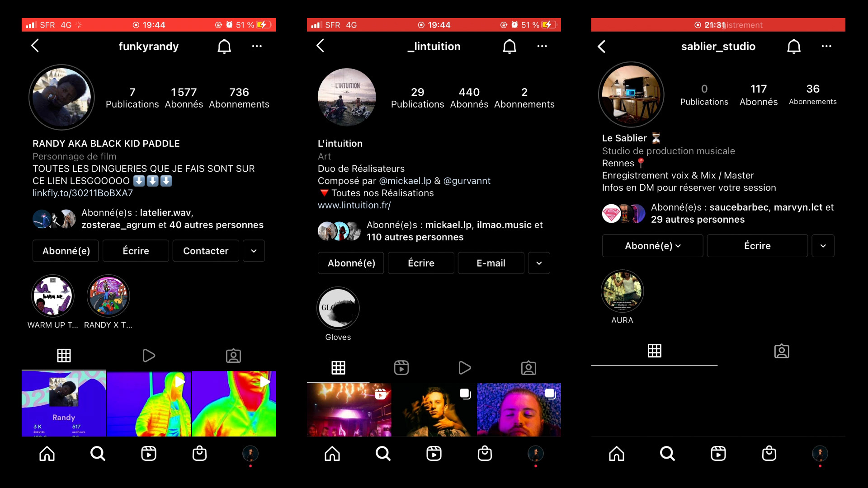Image resolution: width=868 pixels, height=488 pixels.
Task: Tap Écrire button on _lintuition
Action: pyautogui.click(x=421, y=263)
